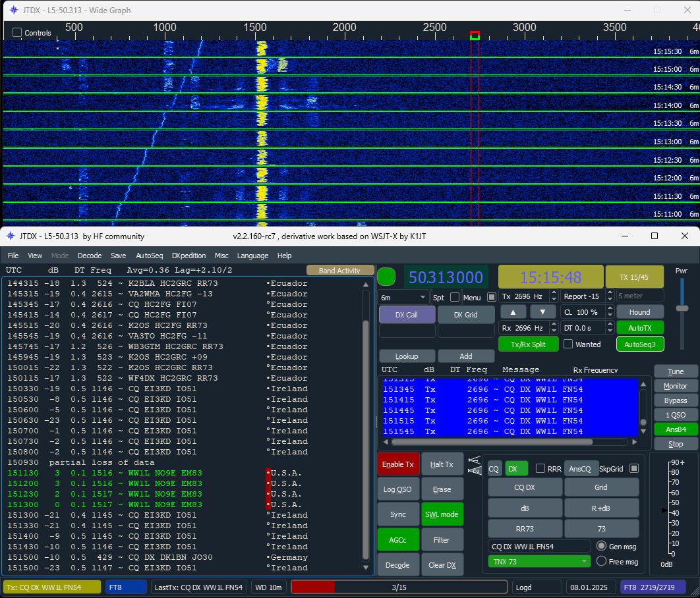Click the down-triangle frequency shift button

[x=542, y=312]
